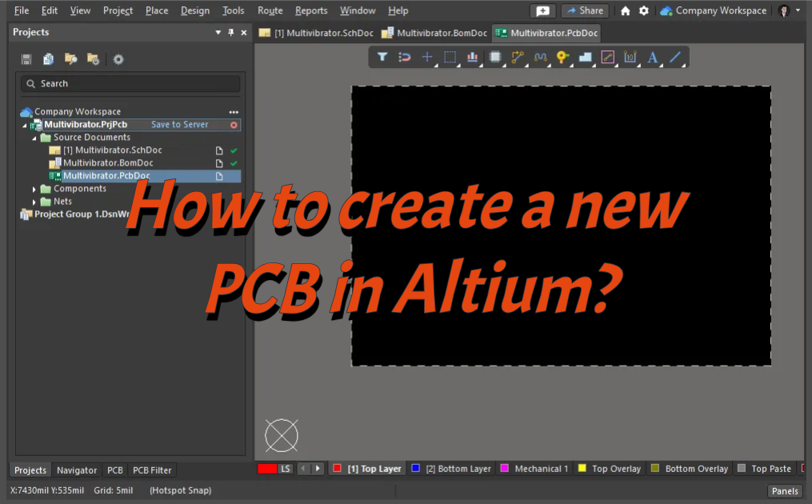Click the folder with gear icon
The width and height of the screenshot is (812, 504).
(x=94, y=59)
